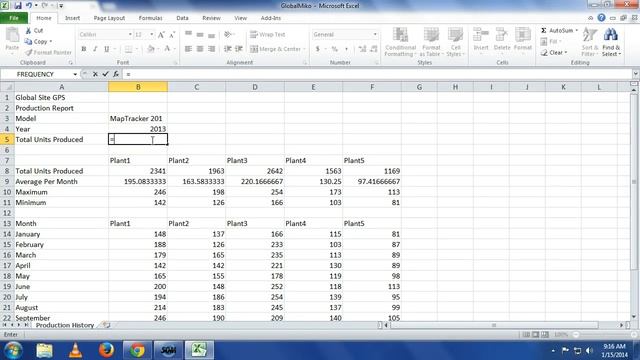Image resolution: width=640 pixels, height=360 pixels.
Task: Open Firefox from taskbar
Action: [x=106, y=350]
